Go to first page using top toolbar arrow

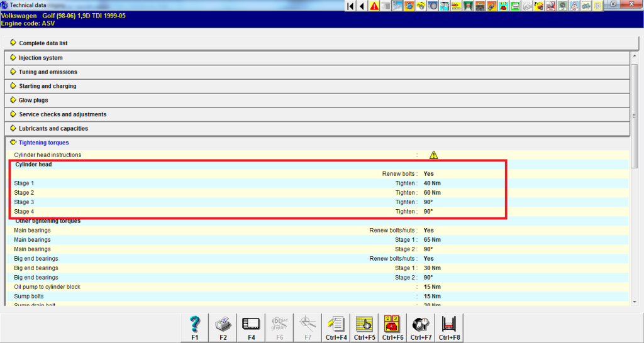coord(351,6)
